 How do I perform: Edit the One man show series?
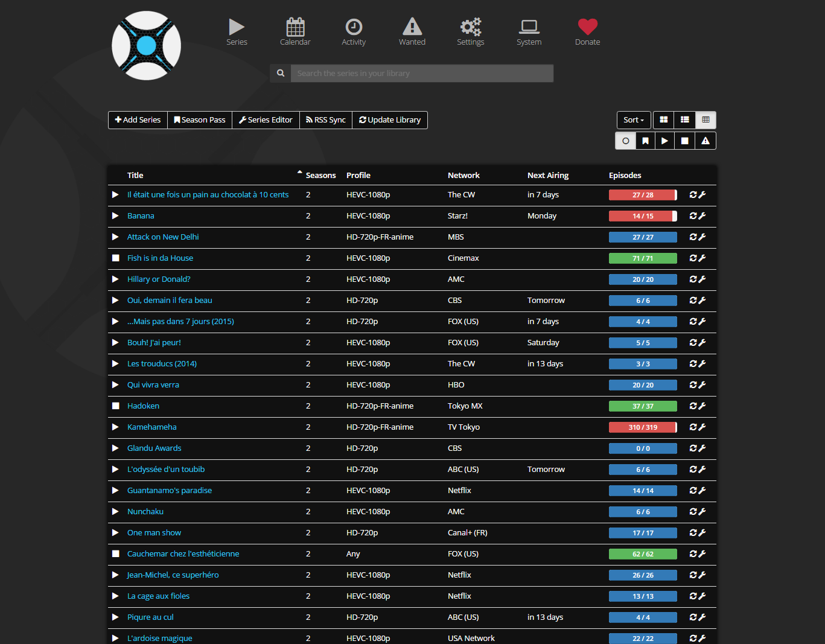702,533
